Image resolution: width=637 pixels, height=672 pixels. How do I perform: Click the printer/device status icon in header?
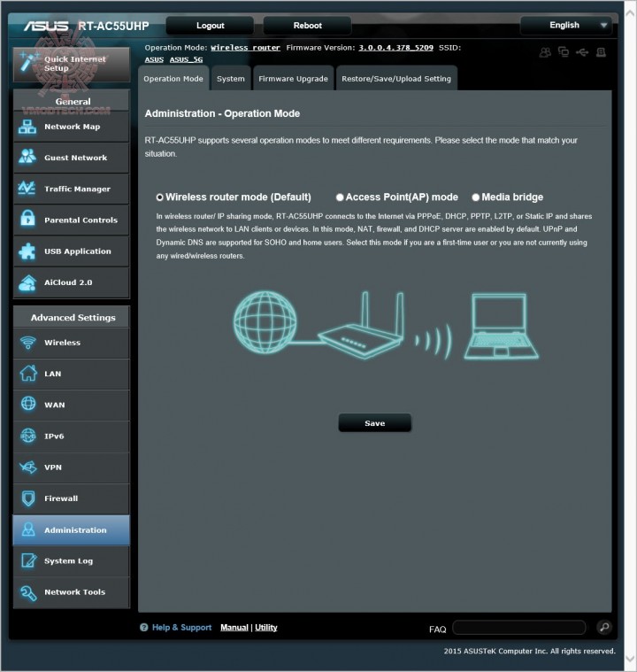(601, 52)
